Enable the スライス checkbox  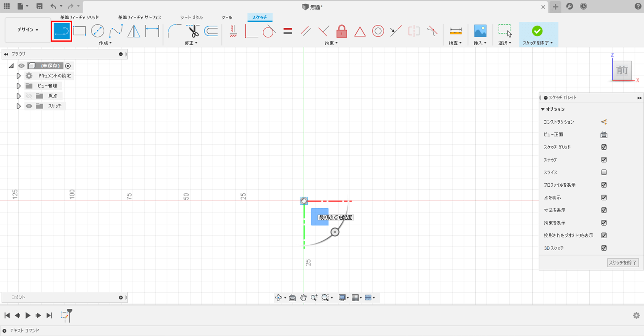604,172
